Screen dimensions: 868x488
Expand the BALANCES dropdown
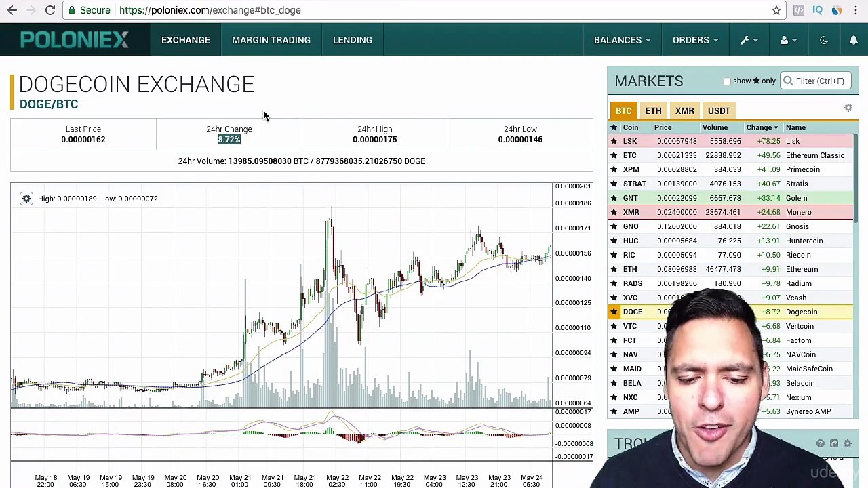point(622,40)
